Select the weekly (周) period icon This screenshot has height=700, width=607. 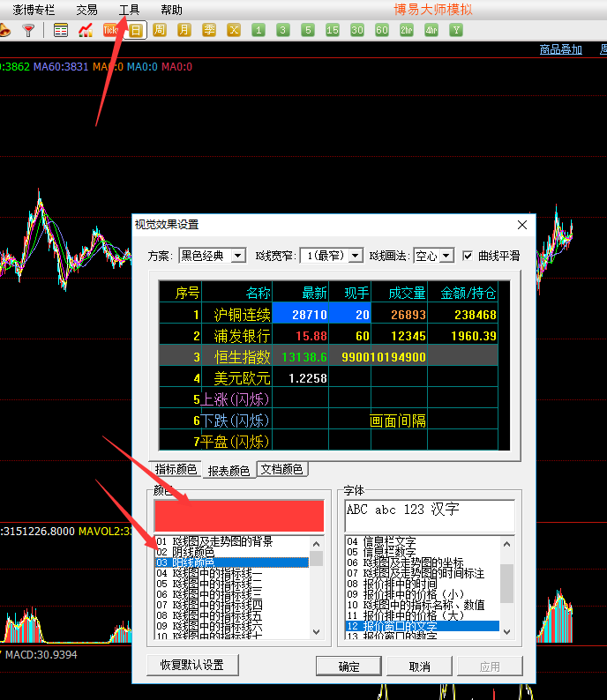click(x=160, y=30)
